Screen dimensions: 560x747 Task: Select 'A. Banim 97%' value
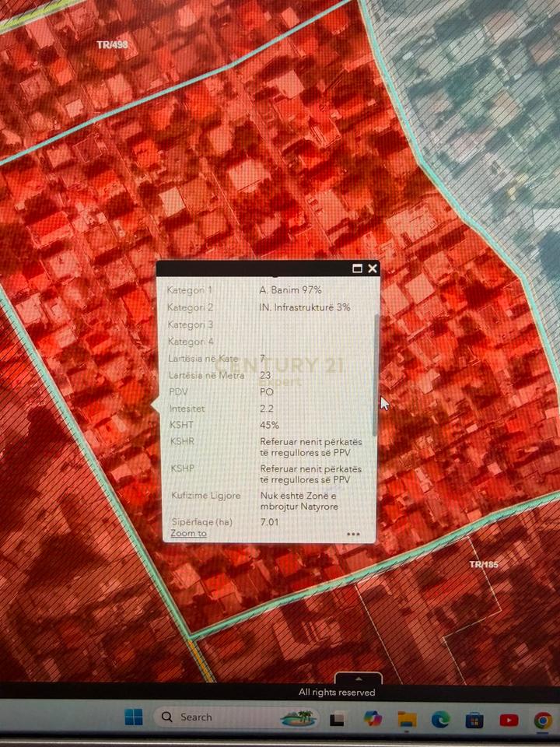coord(290,289)
